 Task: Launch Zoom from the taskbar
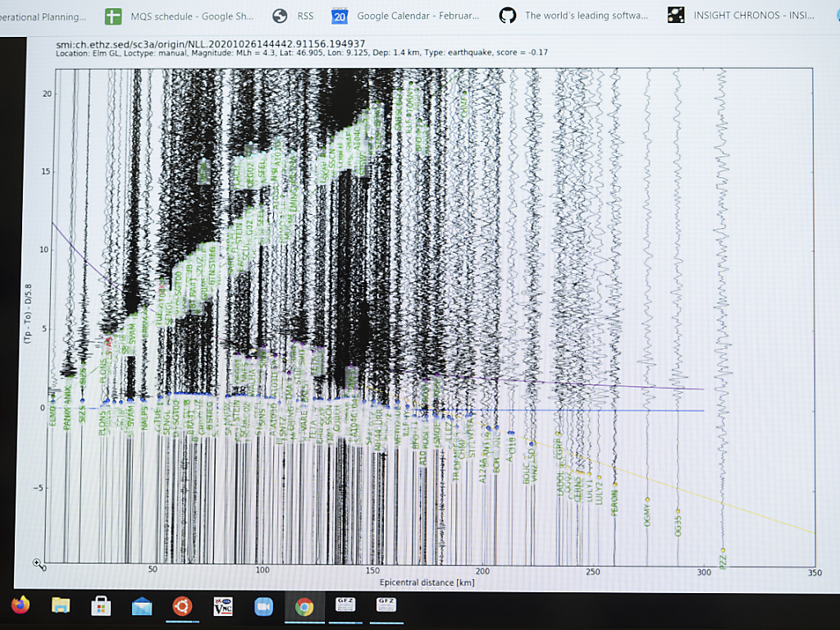point(263,606)
